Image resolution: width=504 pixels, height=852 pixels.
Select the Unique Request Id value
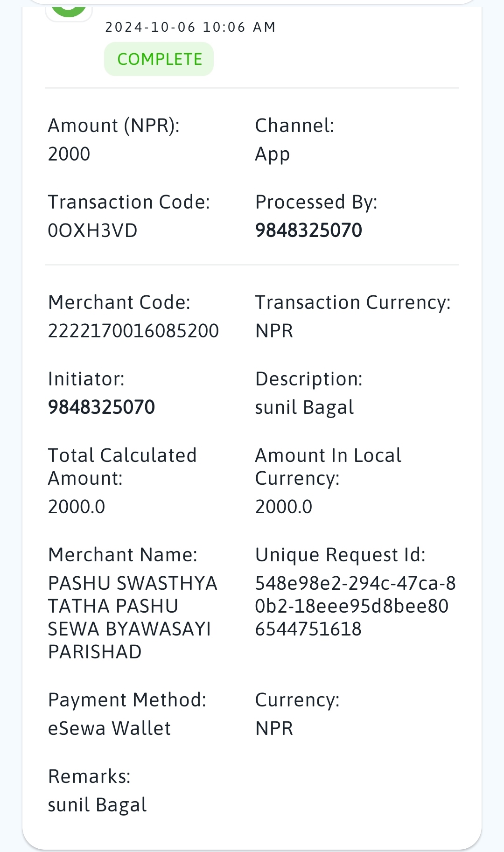(x=356, y=606)
